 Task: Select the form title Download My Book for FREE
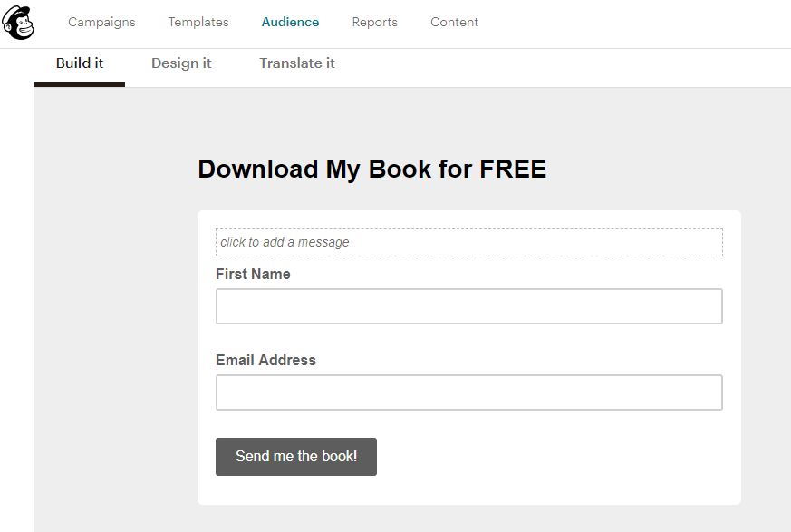tap(371, 169)
